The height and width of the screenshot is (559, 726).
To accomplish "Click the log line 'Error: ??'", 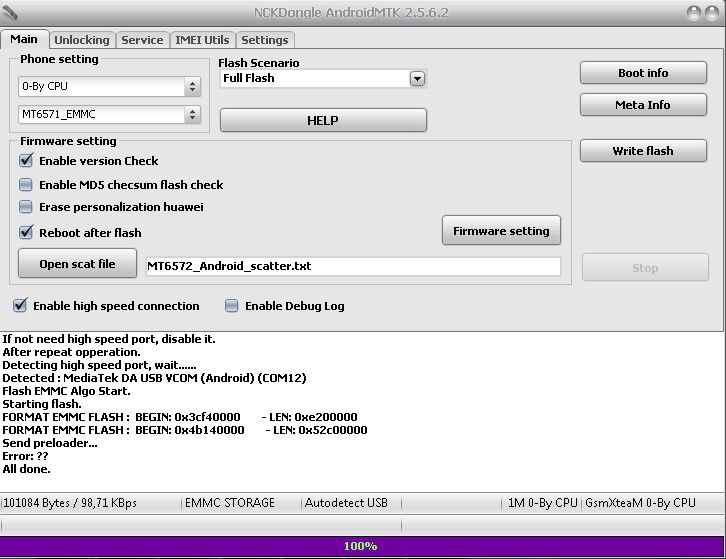I will click(25, 456).
